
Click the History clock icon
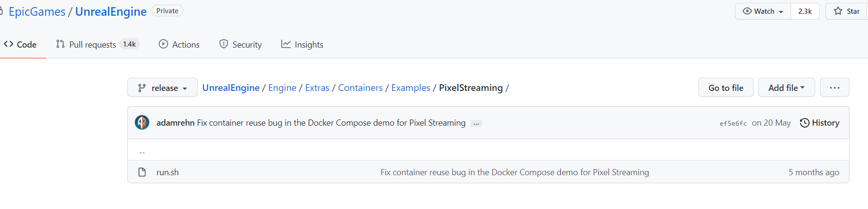pyautogui.click(x=804, y=123)
